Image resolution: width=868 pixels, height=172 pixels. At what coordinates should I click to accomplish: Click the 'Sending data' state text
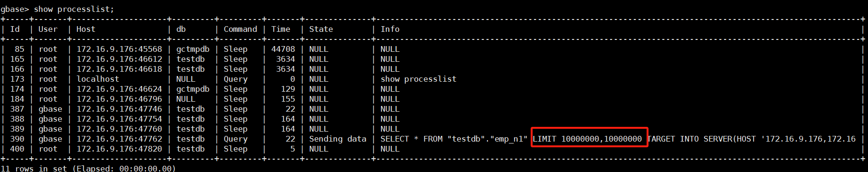(338, 139)
